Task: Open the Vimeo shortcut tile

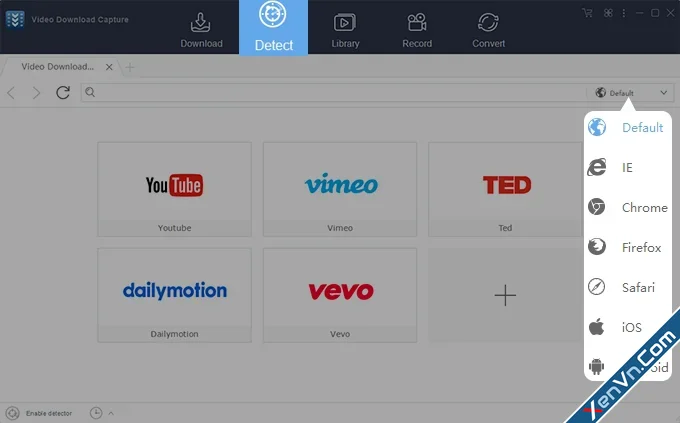Action: 340,189
